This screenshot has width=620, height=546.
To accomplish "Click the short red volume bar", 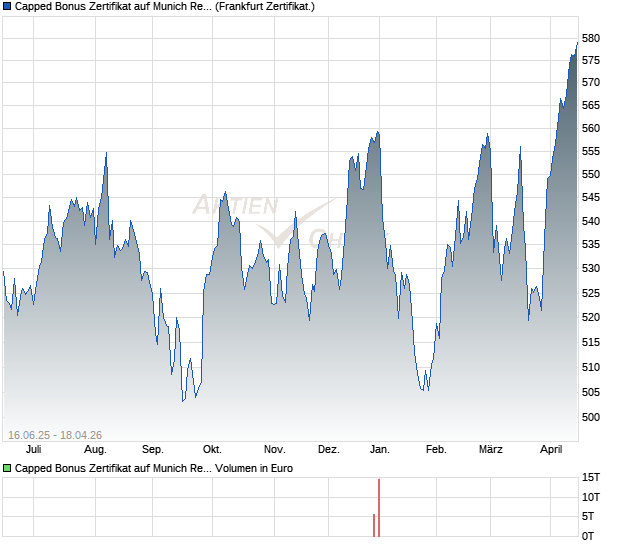I will click(x=374, y=525).
